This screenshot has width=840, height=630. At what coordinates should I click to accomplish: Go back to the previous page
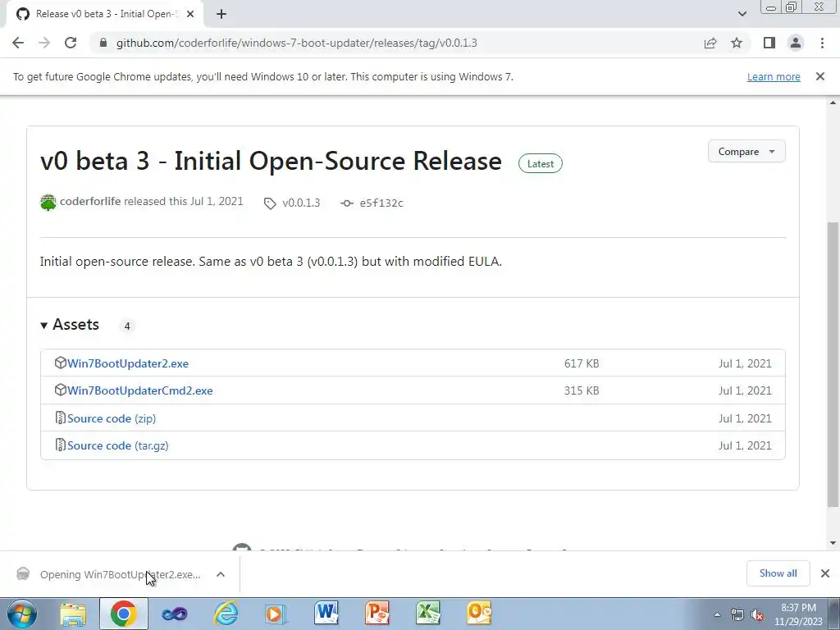[x=18, y=43]
